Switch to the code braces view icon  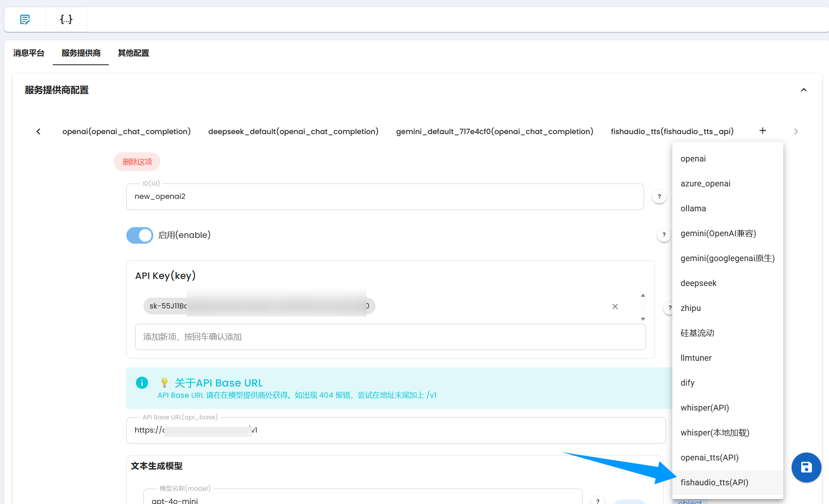66,19
